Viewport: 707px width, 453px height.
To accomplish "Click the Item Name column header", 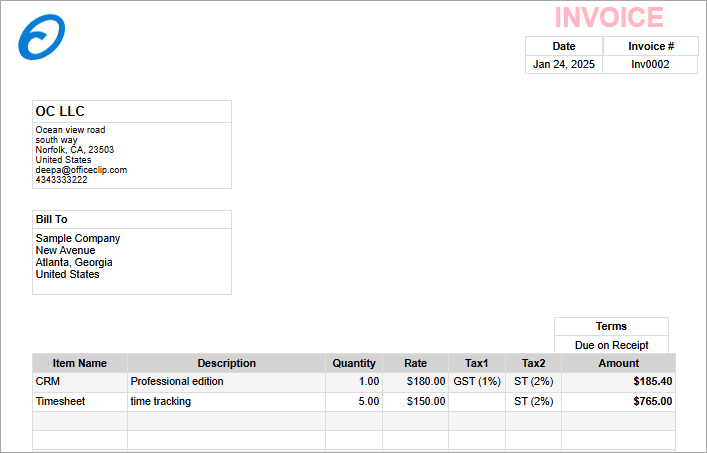I will coord(79,363).
